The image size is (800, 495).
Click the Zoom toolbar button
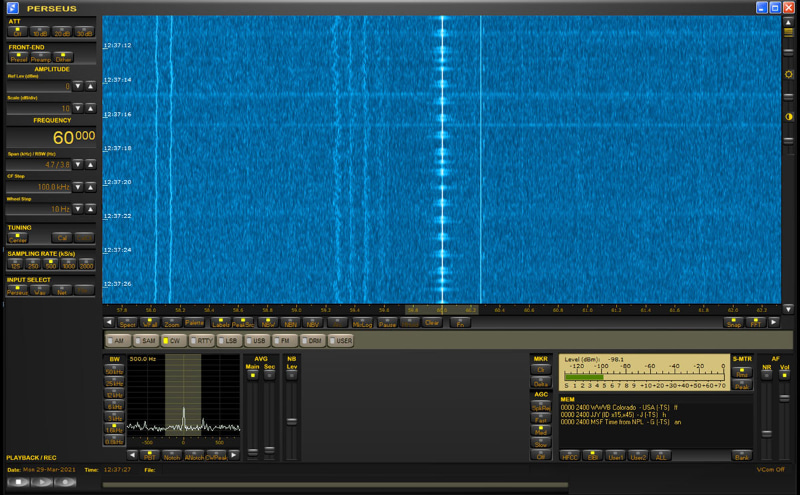[172, 323]
